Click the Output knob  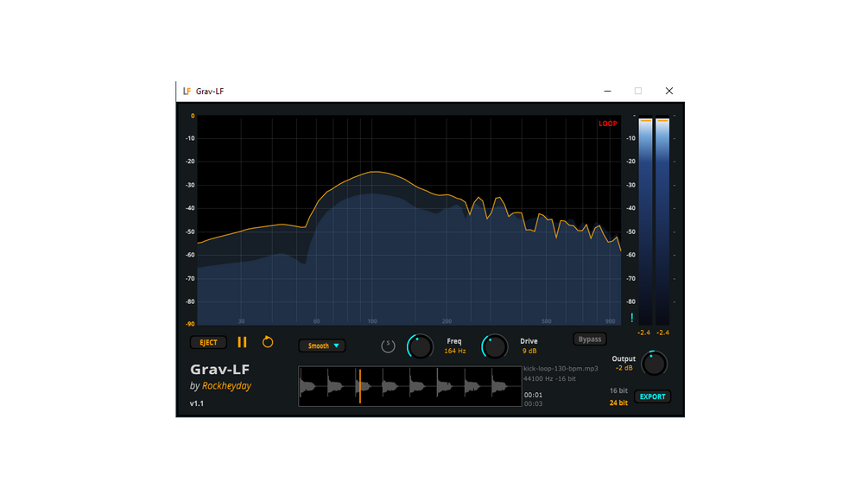[x=654, y=364]
